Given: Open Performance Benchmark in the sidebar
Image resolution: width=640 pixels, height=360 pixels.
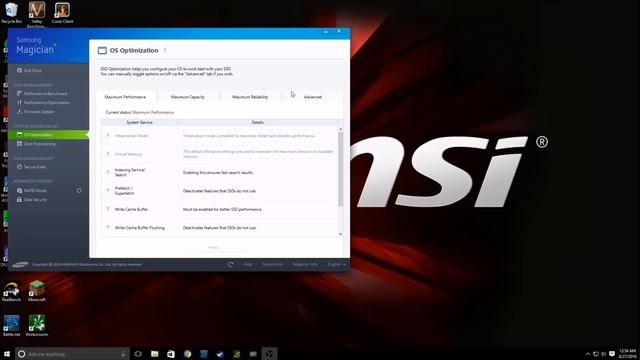Looking at the screenshot, I should click(x=42, y=94).
